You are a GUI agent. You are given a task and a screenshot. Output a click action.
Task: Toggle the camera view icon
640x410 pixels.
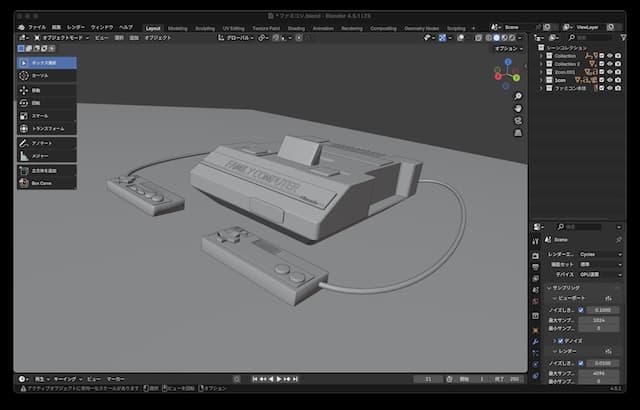pos(518,121)
